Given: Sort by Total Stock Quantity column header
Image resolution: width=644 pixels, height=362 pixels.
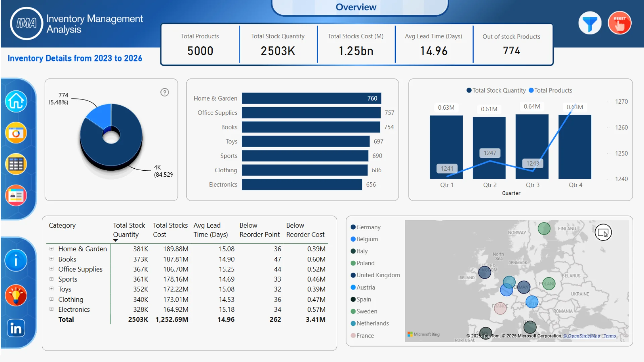Looking at the screenshot, I should pos(129,230).
